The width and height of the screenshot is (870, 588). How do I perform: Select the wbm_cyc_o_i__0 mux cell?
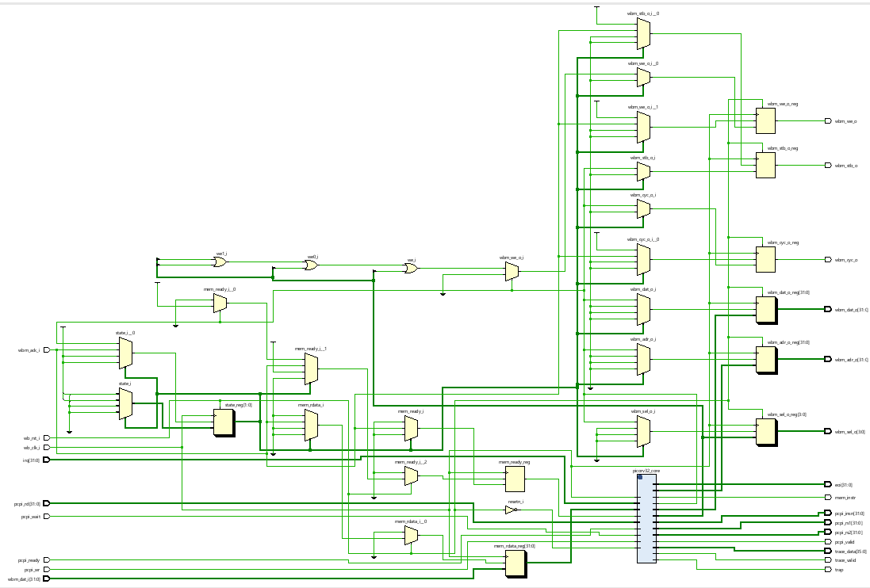click(x=644, y=259)
